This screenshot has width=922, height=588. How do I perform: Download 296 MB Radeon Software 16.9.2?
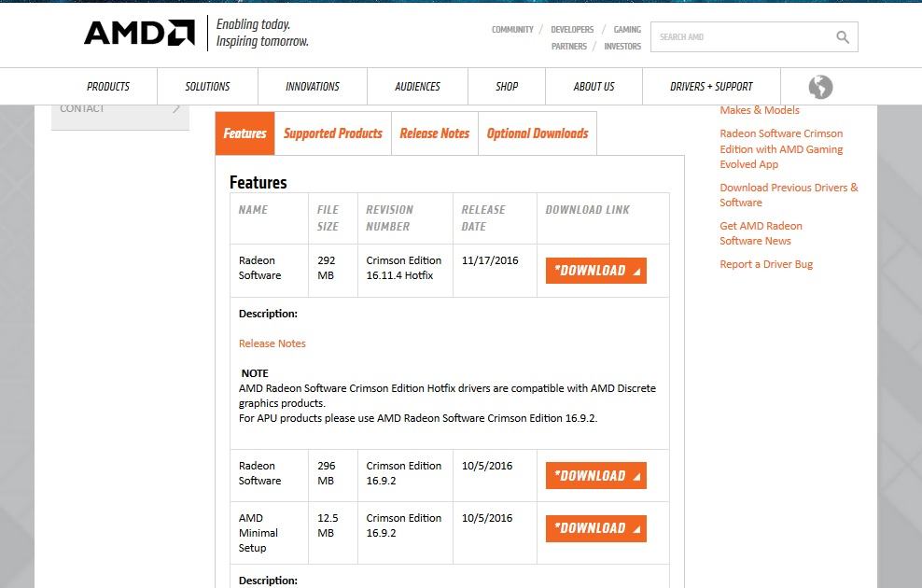(595, 476)
